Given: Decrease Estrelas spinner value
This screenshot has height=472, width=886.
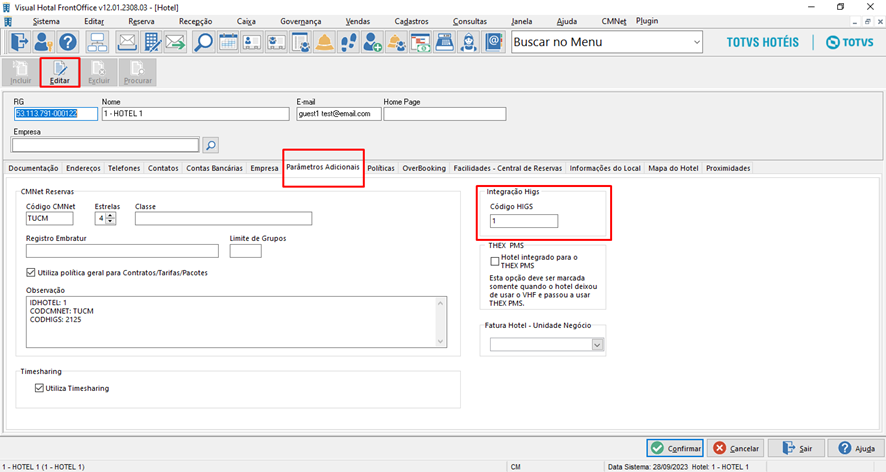Looking at the screenshot, I should [110, 221].
